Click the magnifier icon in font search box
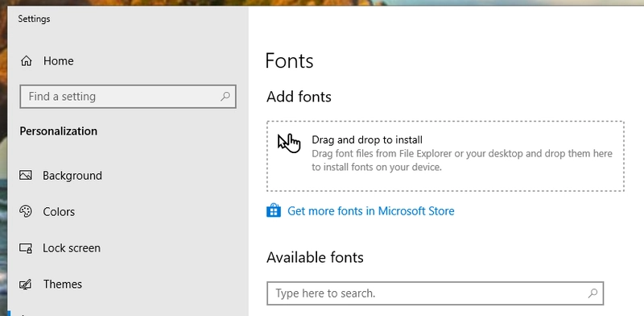This screenshot has width=644, height=316. pos(592,293)
